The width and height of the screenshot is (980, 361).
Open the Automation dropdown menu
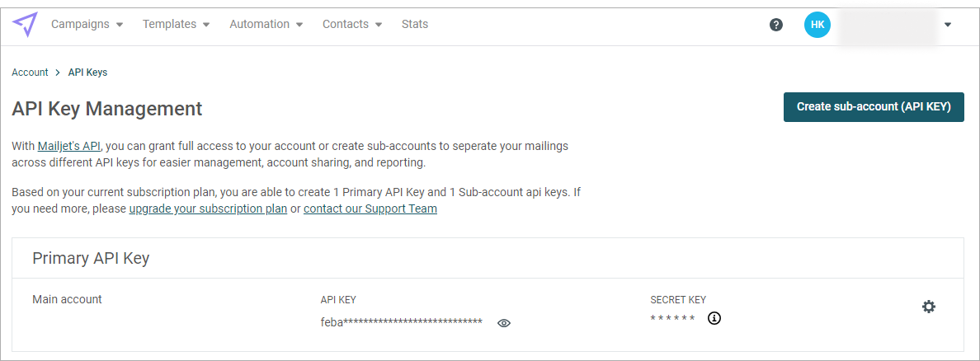(266, 25)
